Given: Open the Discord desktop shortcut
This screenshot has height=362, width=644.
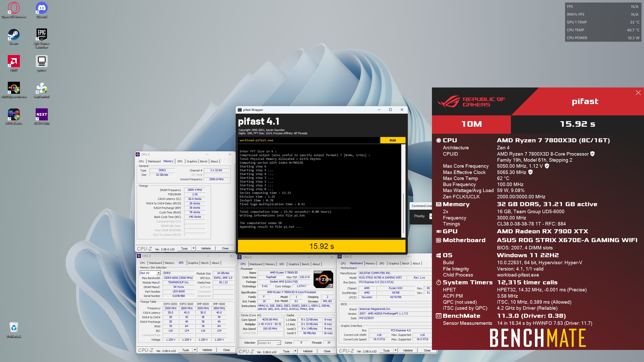Looking at the screenshot, I should [x=42, y=10].
